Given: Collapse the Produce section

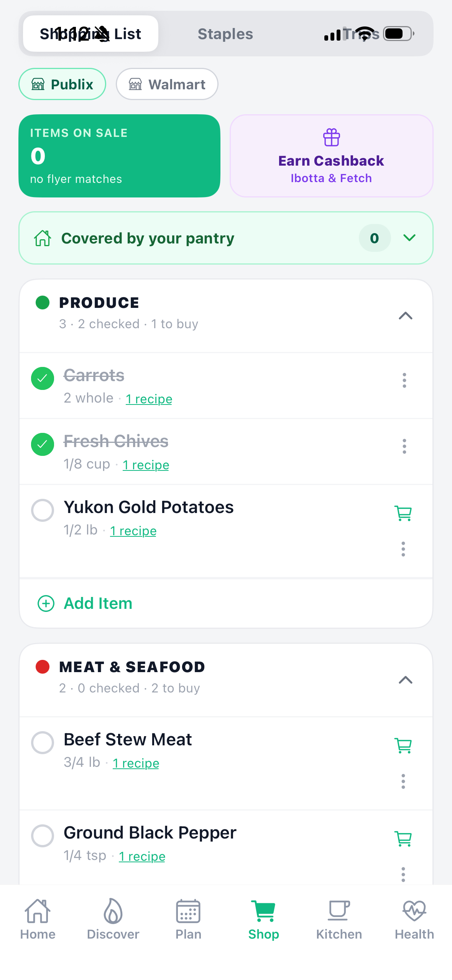Looking at the screenshot, I should pyautogui.click(x=405, y=316).
